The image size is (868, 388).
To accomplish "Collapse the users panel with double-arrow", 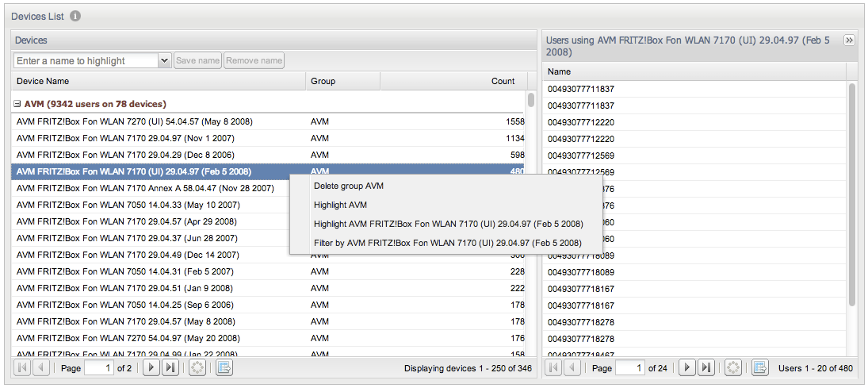I will tap(850, 40).
